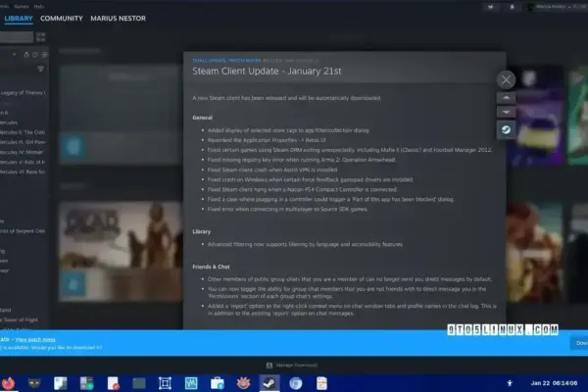Open the notes app icon in taskbar
This screenshot has width=588, height=392.
(321, 383)
